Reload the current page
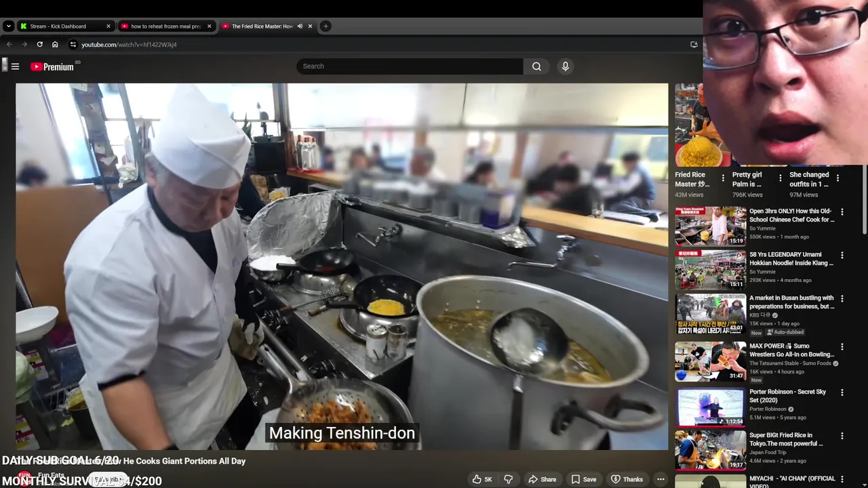This screenshot has height=488, width=868. click(39, 45)
